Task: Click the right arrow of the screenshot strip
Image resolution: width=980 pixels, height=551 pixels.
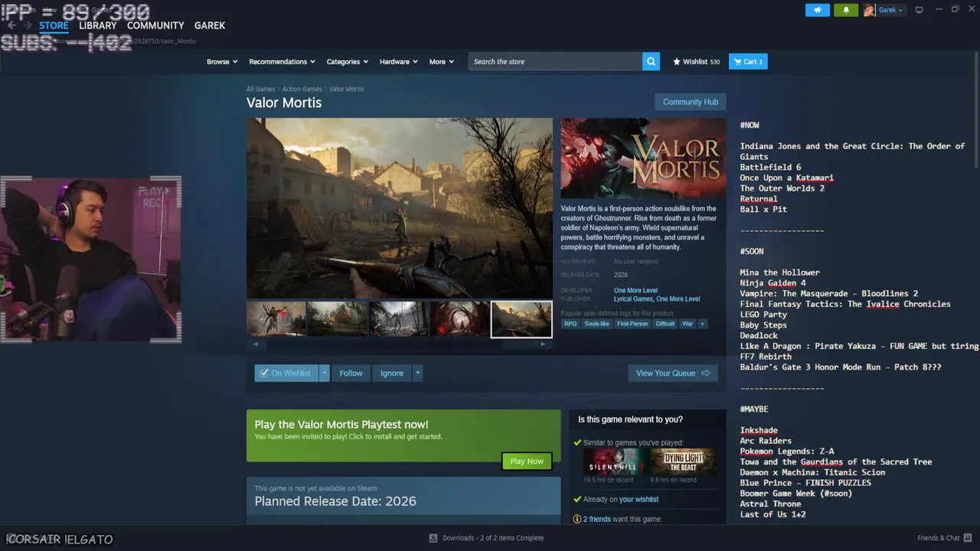Action: [x=543, y=344]
